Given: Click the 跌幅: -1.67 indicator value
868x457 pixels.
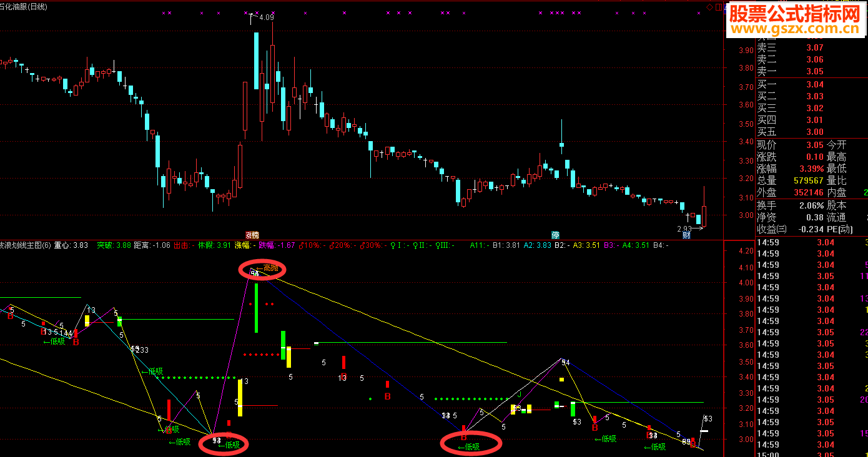Looking at the screenshot, I should coord(277,245).
